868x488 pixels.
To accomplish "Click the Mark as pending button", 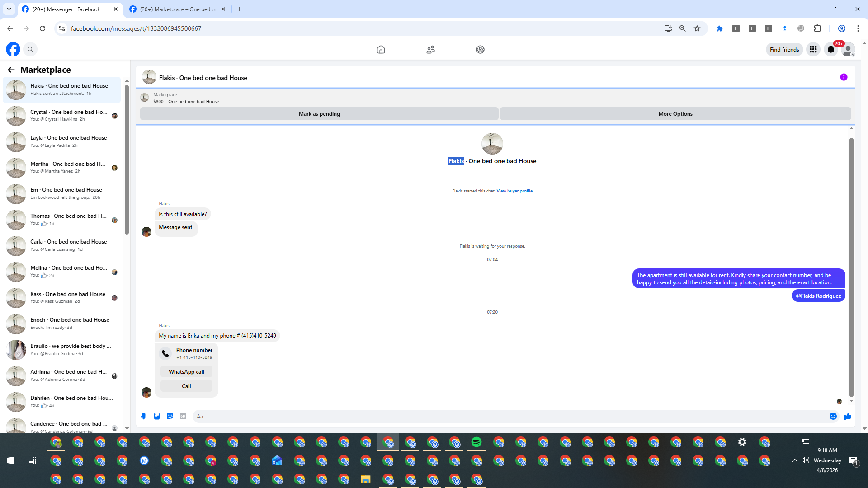I will point(319,114).
